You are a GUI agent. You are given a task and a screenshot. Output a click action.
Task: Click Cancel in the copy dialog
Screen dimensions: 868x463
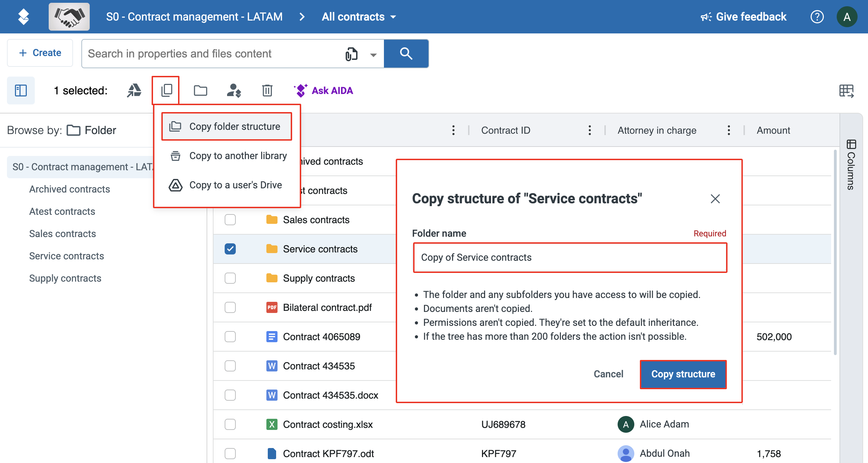[608, 374]
